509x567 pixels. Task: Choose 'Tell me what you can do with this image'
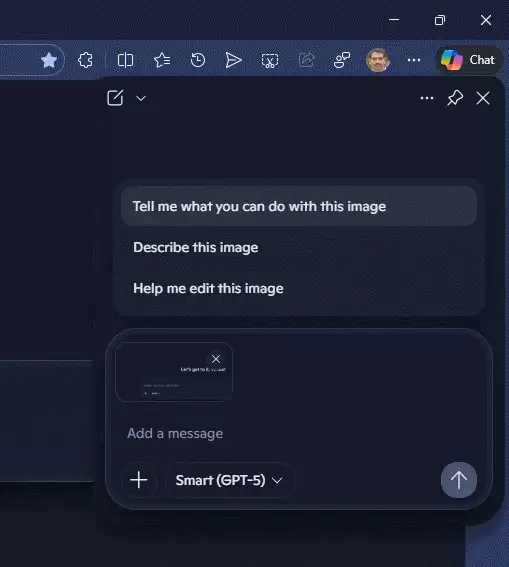[x=299, y=206]
